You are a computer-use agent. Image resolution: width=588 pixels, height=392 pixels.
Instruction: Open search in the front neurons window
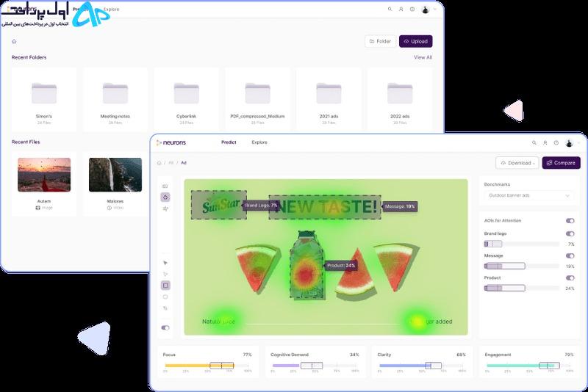click(x=534, y=142)
